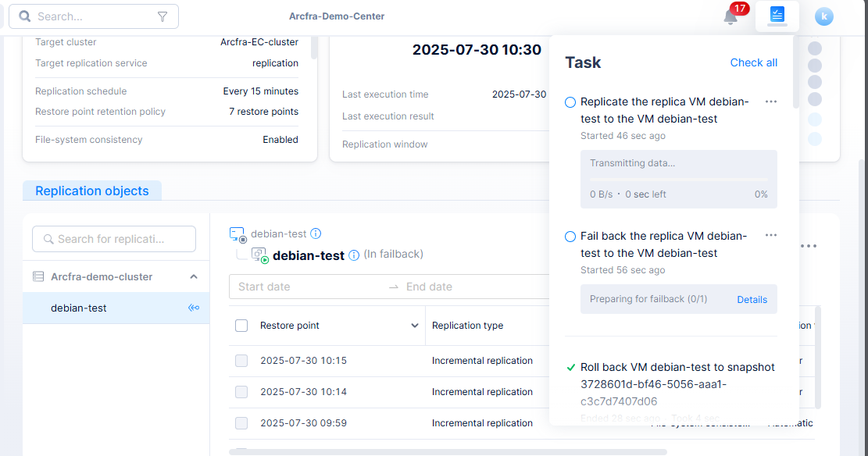
Task: Click the Transmitting data progress bar
Action: tap(678, 179)
